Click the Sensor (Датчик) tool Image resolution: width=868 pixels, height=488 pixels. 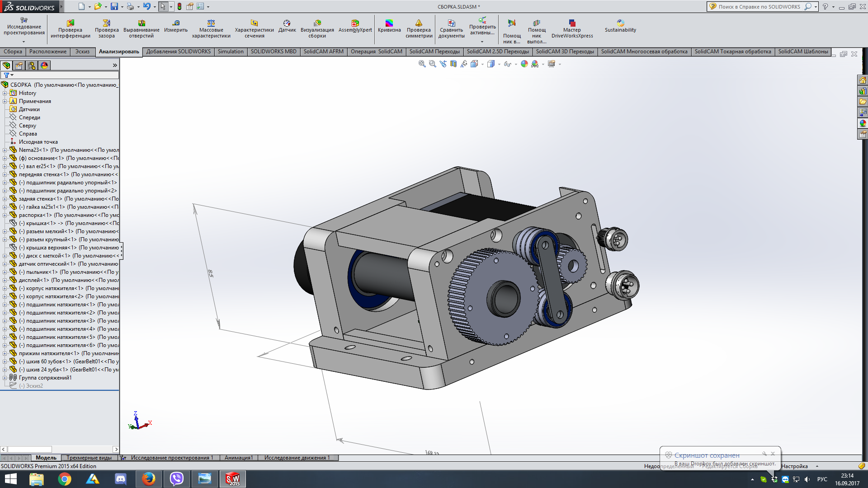(x=287, y=26)
